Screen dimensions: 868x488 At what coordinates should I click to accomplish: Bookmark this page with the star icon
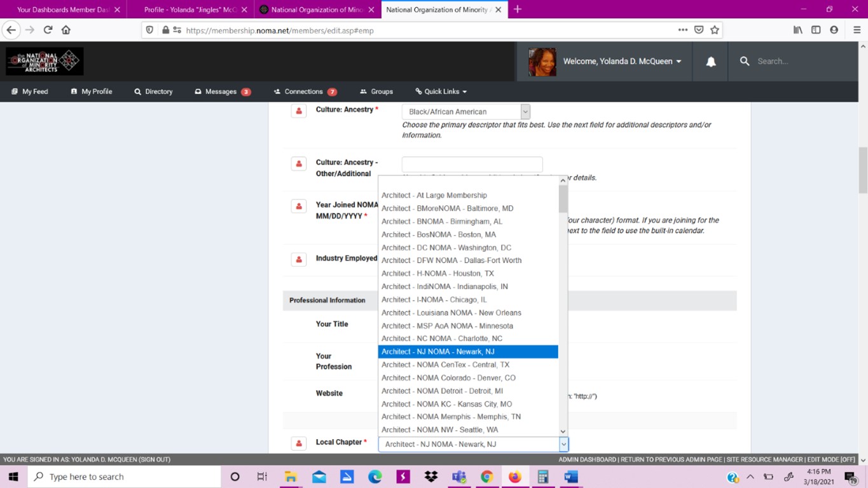[x=715, y=30]
